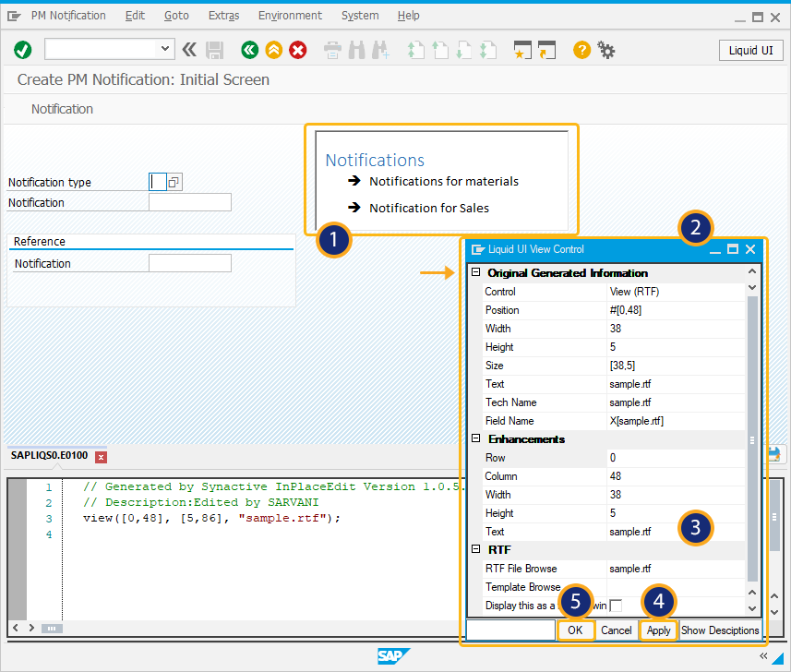Click the Apply button in View Control
This screenshot has width=791, height=672.
tap(658, 630)
